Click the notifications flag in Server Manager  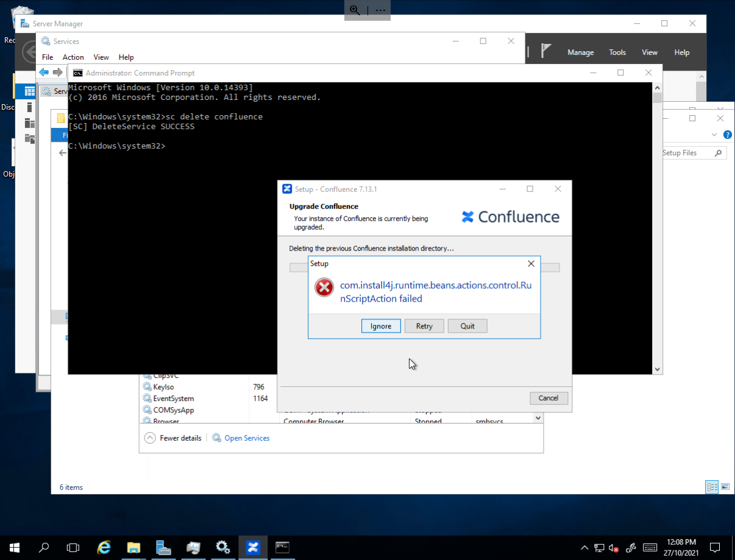546,51
